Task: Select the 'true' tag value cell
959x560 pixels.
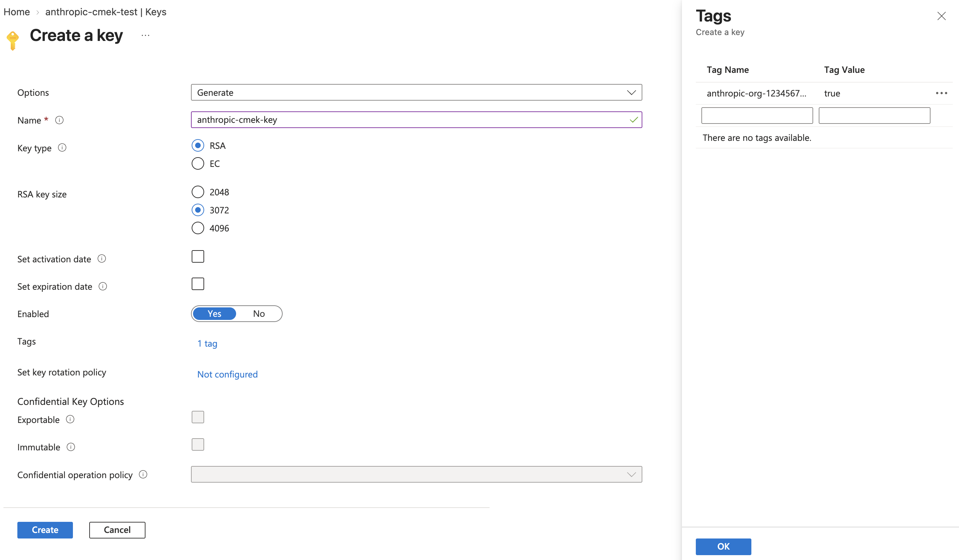Action: pyautogui.click(x=832, y=93)
